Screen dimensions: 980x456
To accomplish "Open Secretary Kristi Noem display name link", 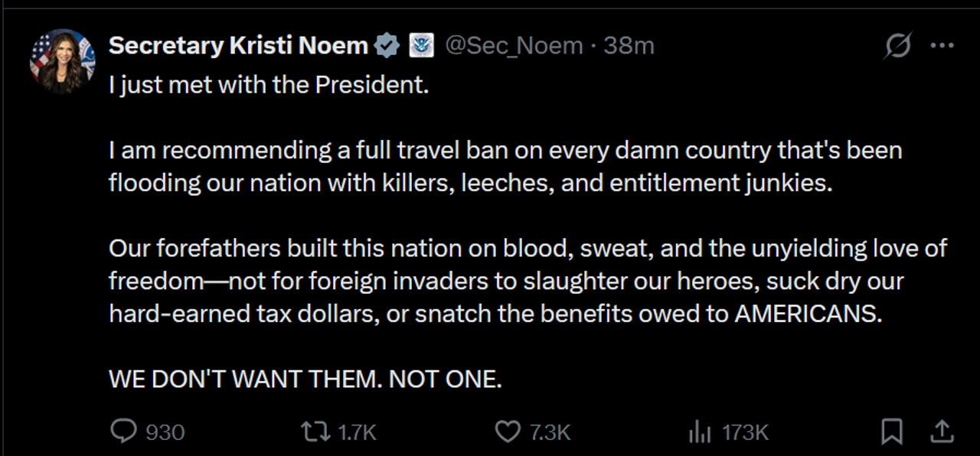I will (238, 46).
